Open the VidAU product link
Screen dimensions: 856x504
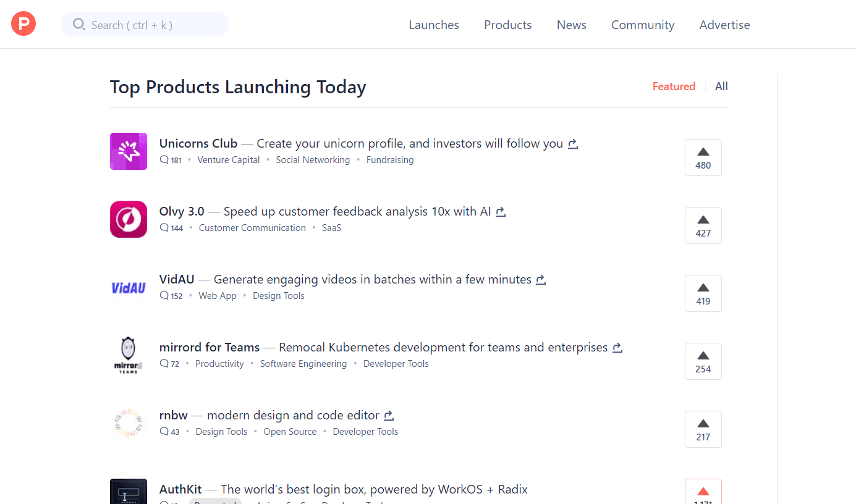[177, 279]
